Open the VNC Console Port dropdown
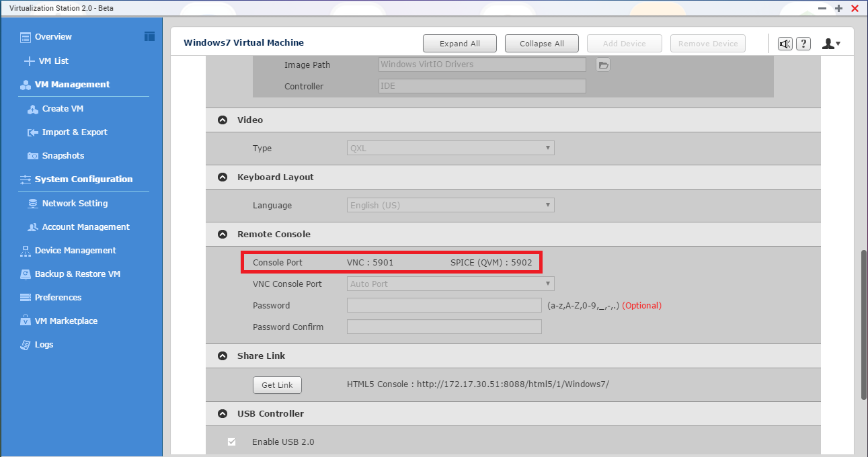 click(450, 284)
